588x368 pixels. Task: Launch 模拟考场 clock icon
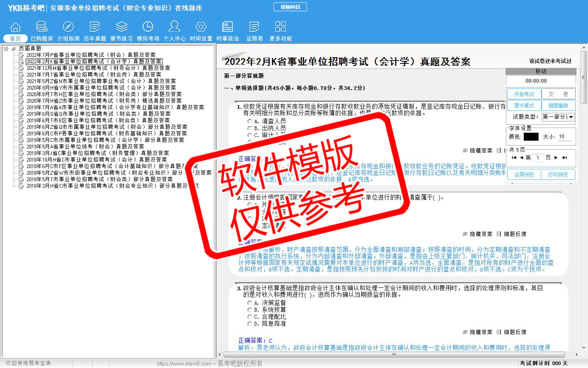(x=148, y=27)
